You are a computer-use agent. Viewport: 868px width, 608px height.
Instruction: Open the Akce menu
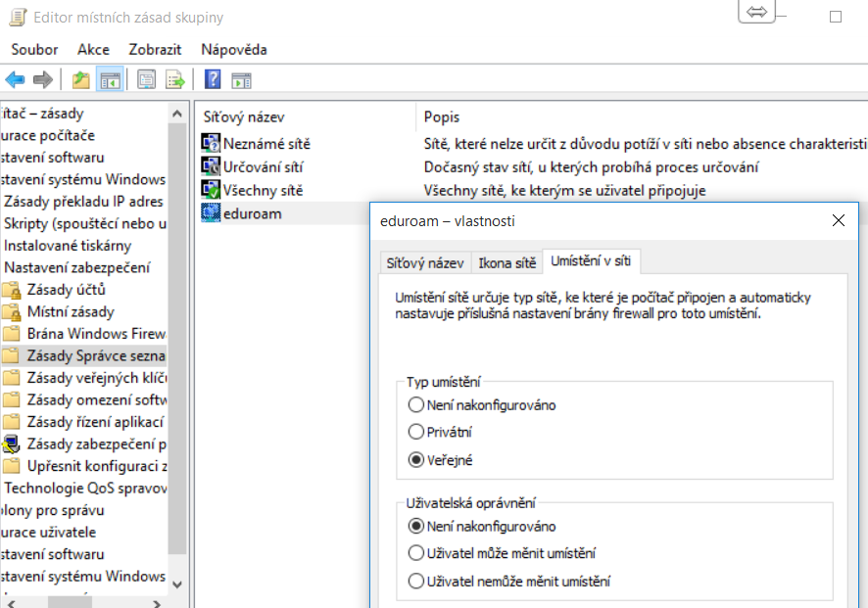pos(93,50)
